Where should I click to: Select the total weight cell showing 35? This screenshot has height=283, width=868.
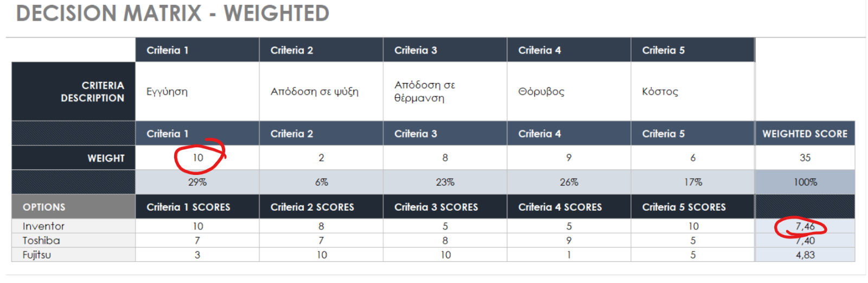805,158
